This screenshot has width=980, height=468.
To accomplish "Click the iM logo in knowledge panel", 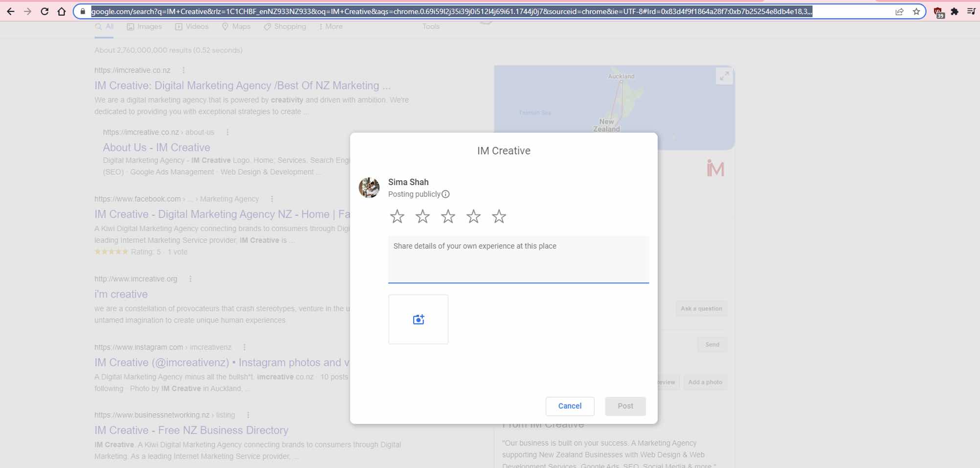I will pos(715,168).
